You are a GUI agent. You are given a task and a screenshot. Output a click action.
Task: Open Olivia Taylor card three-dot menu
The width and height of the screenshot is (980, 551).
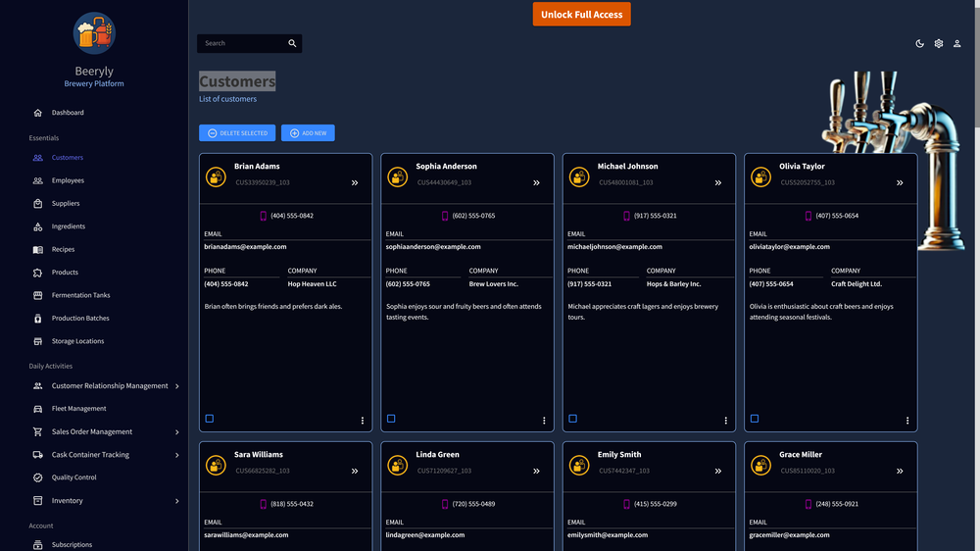pos(907,421)
